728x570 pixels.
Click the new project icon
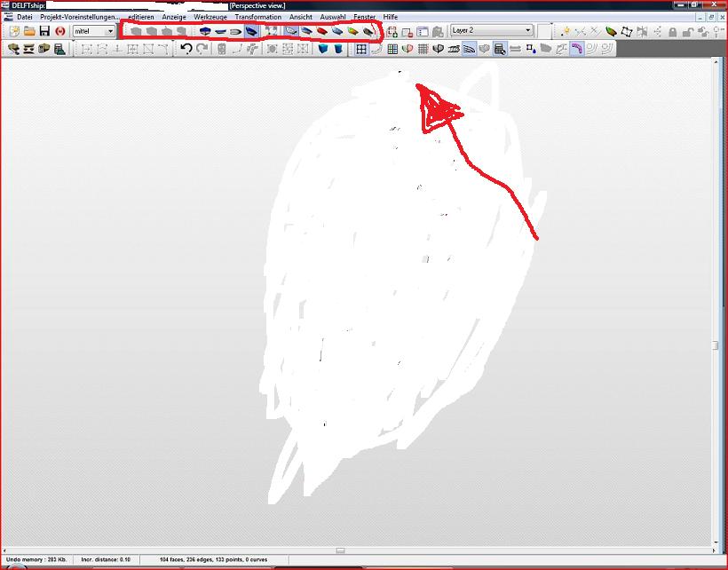point(14,31)
